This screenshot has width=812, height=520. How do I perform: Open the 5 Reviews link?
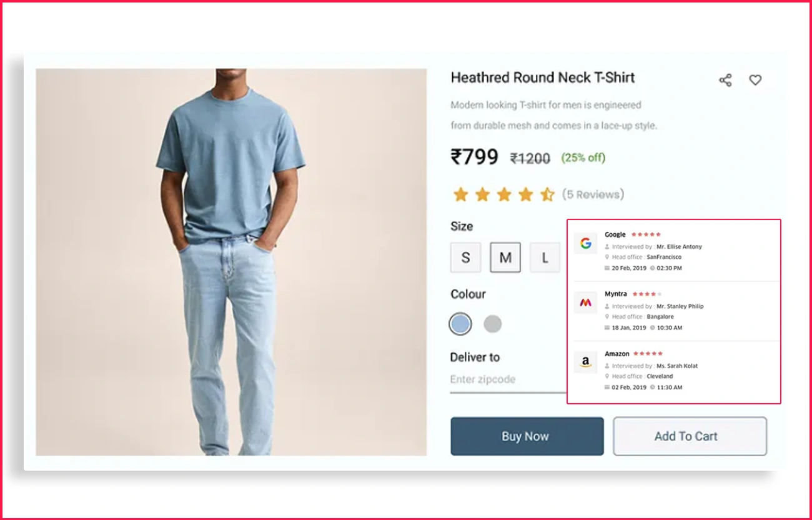point(593,194)
